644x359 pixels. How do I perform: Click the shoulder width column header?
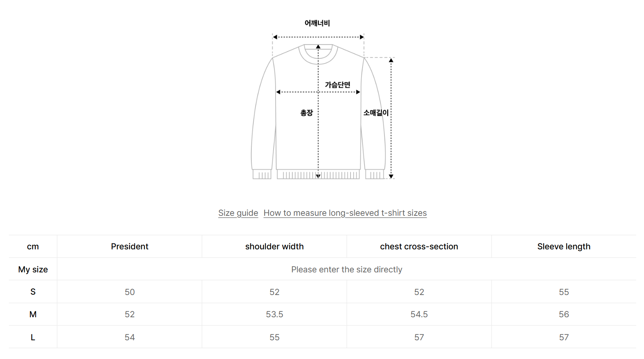(x=274, y=247)
